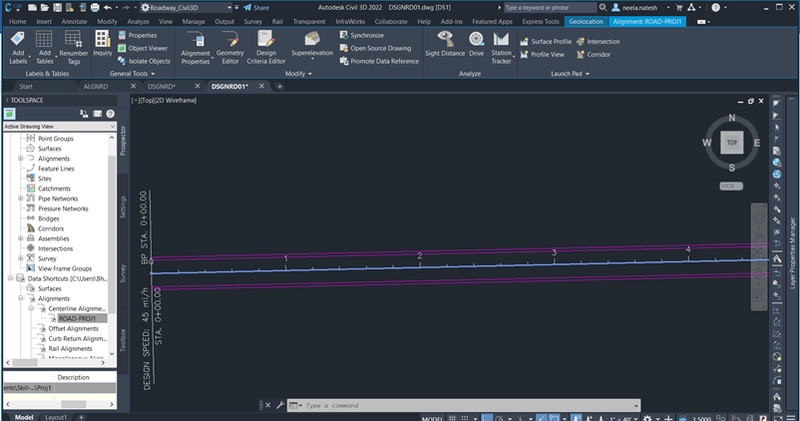The width and height of the screenshot is (800, 421).
Task: Click Open Source Drawing
Action: coord(375,48)
